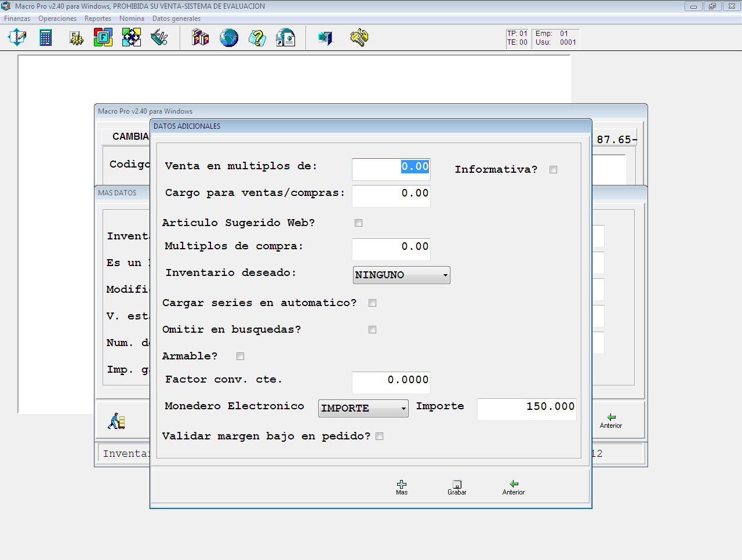
Task: Open the Inventario deseado dropdown showing NINGUNO
Action: (x=401, y=275)
